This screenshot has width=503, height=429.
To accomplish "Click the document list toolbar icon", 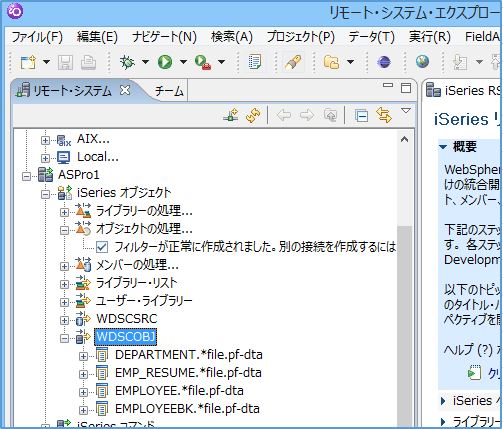I will click(x=255, y=62).
